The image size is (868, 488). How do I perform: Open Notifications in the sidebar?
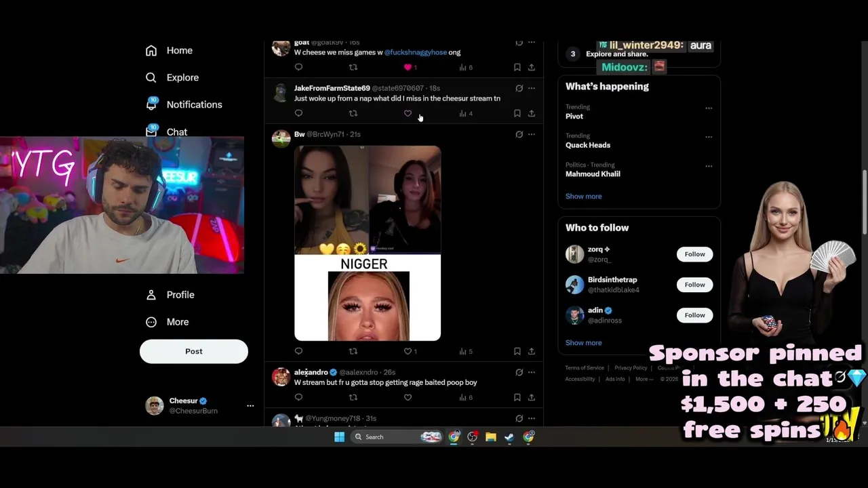tap(184, 105)
